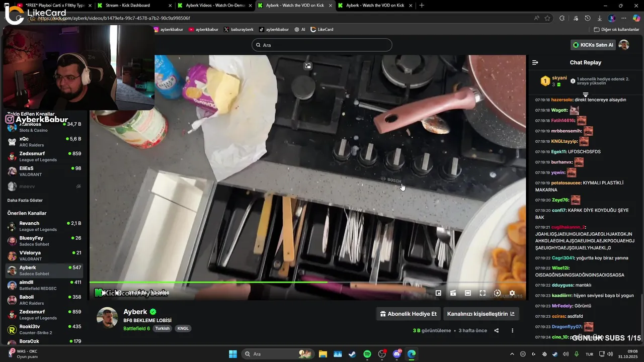The width and height of the screenshot is (644, 362).
Task: Open baburayberk X bookmark
Action: click(x=238, y=29)
